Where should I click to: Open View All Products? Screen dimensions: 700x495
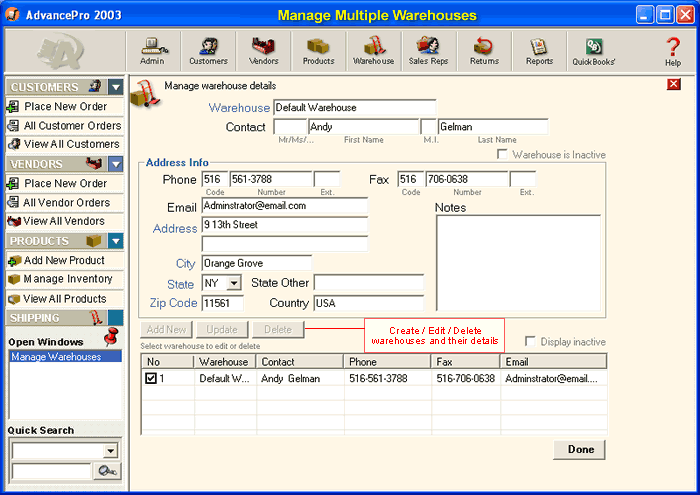pyautogui.click(x=65, y=299)
